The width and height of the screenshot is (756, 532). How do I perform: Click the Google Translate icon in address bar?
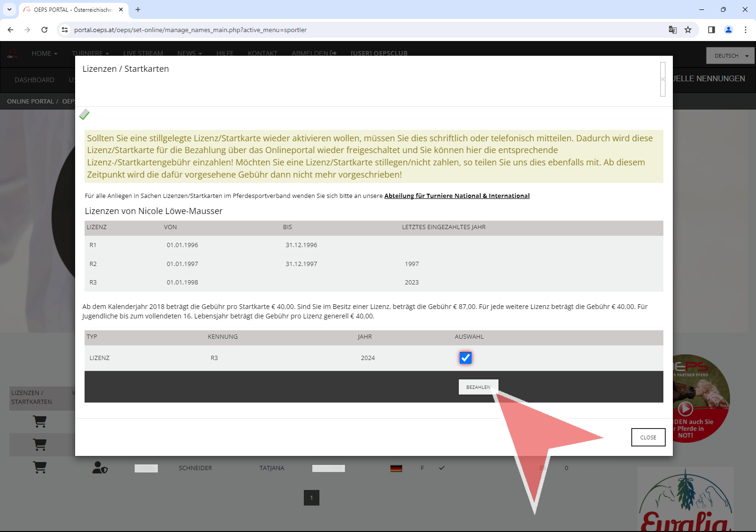[672, 30]
